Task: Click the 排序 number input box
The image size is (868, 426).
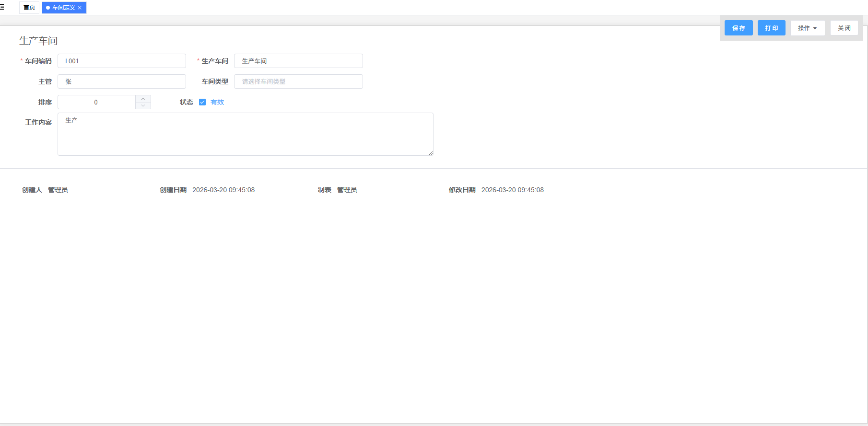Action: coord(96,102)
